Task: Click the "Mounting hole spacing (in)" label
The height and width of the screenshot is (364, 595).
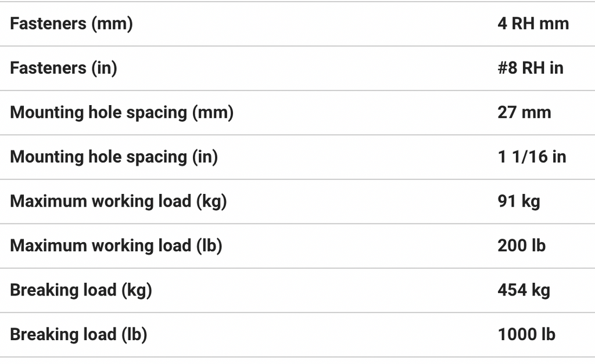Action: (x=114, y=157)
